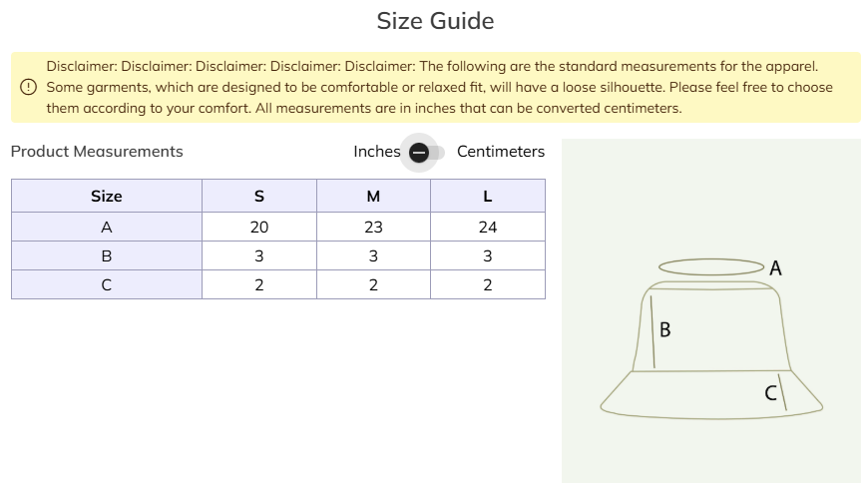Click row B value for size M

click(373, 255)
